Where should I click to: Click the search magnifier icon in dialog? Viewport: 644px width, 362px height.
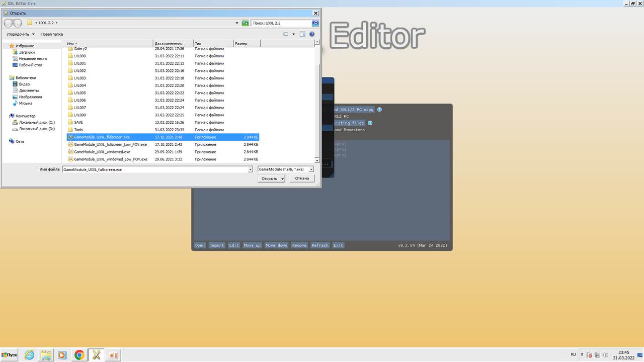(315, 23)
